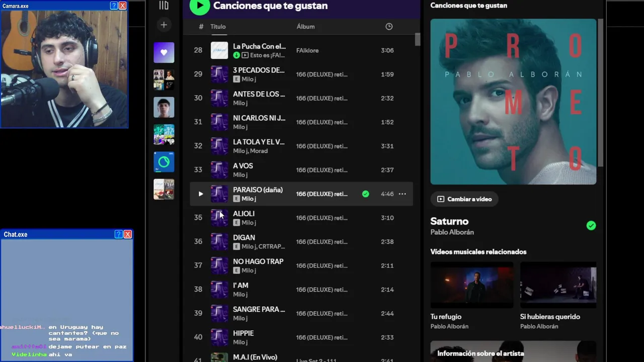
Task: Select song A VOS
Action: pos(243,166)
